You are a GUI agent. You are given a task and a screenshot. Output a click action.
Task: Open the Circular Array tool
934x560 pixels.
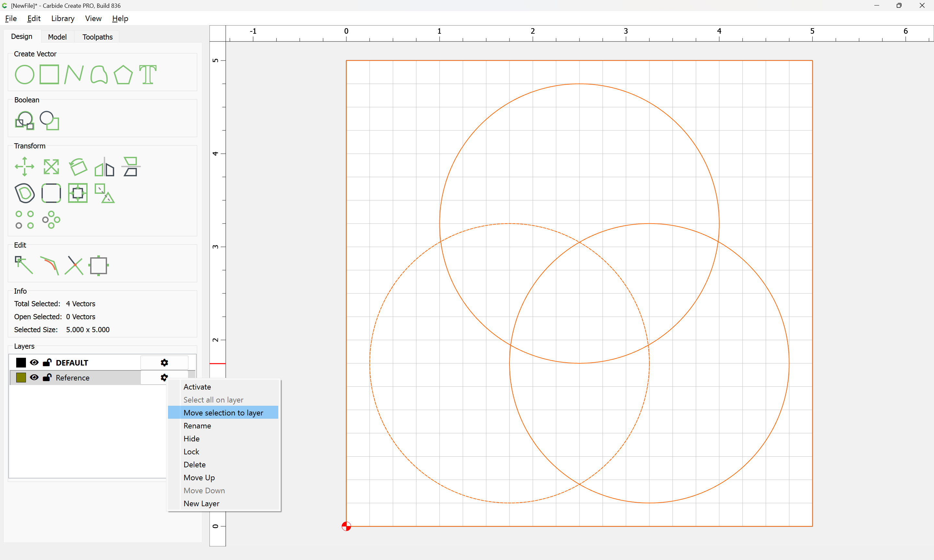coord(51,220)
